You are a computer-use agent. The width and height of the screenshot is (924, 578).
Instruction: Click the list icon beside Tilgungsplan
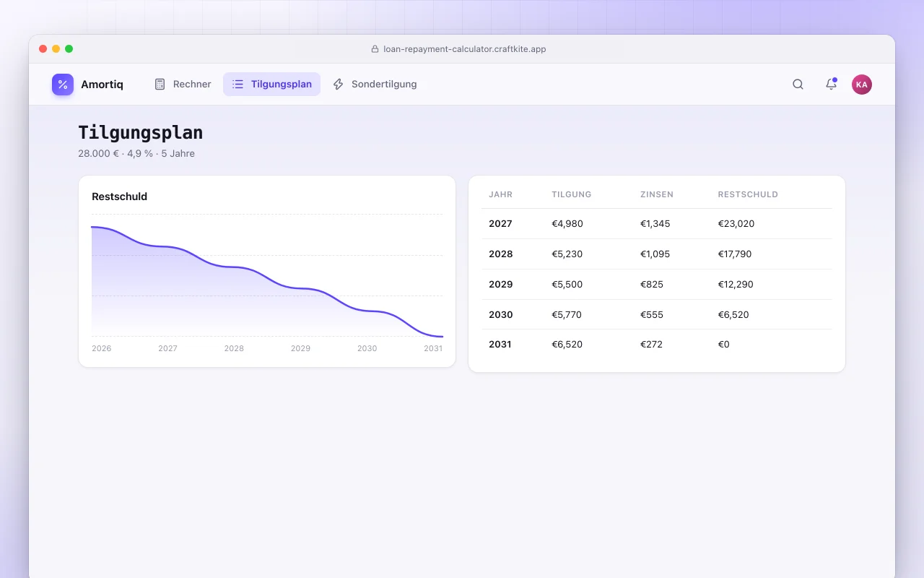click(x=237, y=85)
